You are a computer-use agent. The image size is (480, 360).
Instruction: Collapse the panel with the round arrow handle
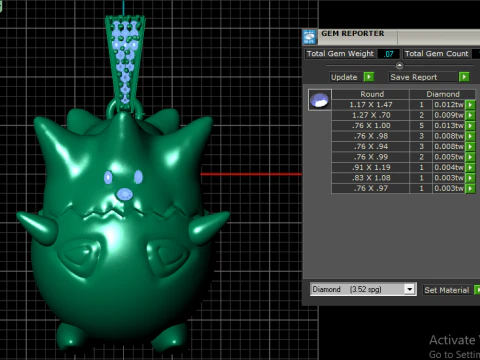(x=399, y=65)
